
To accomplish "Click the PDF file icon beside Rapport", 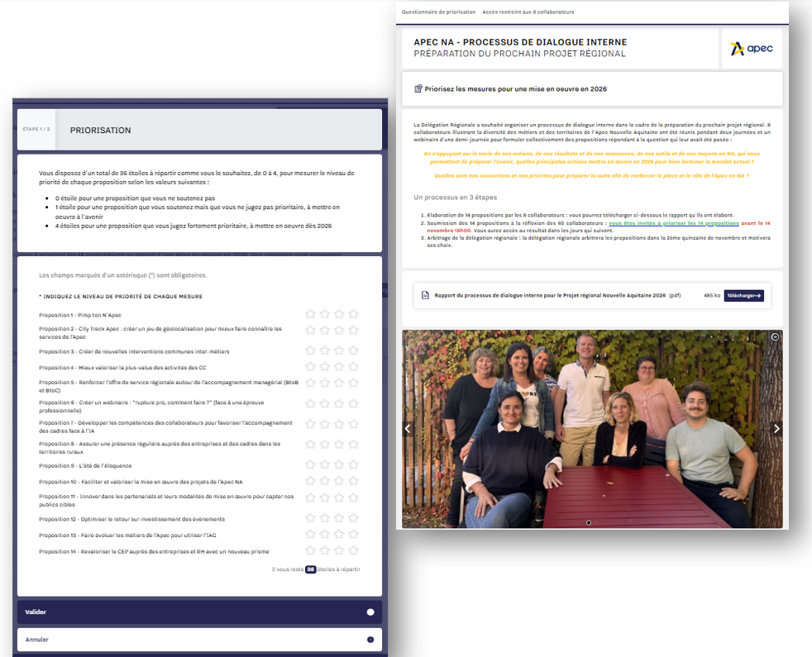I will (425, 295).
